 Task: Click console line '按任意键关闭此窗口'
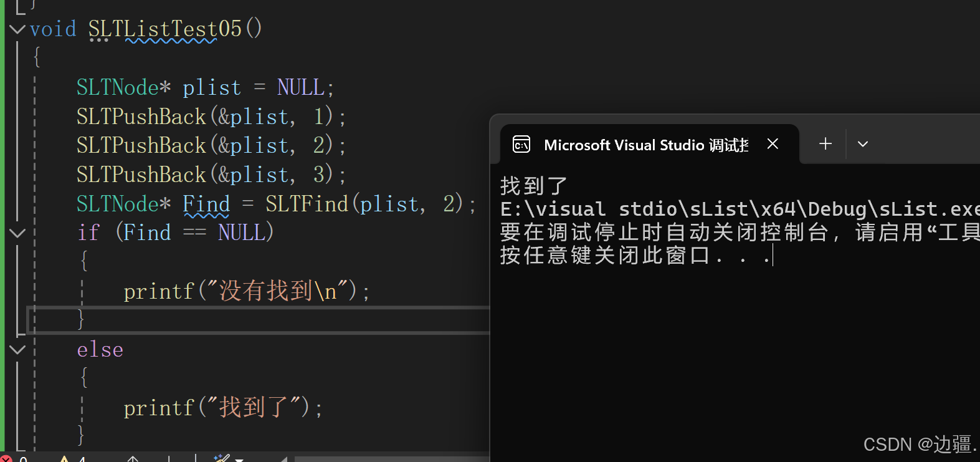click(x=635, y=256)
